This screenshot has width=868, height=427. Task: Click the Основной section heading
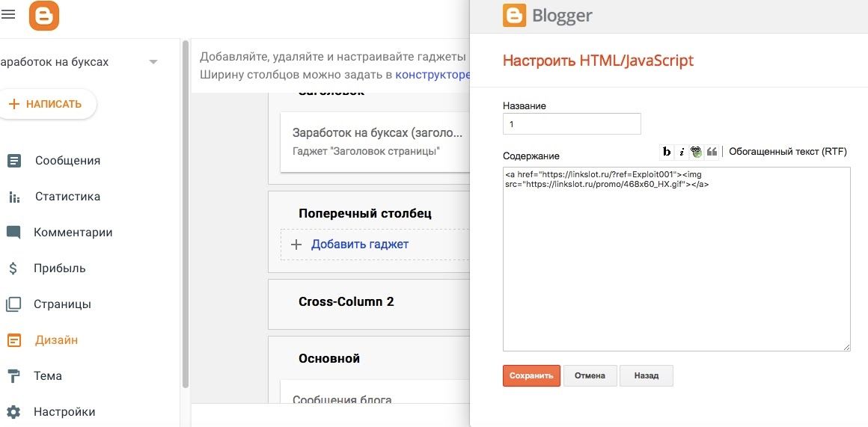click(329, 358)
